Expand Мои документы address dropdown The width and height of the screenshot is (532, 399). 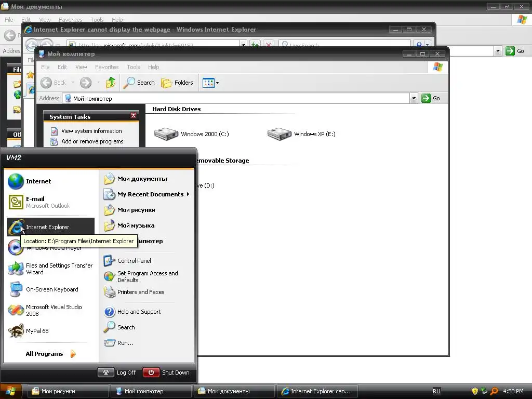498,51
